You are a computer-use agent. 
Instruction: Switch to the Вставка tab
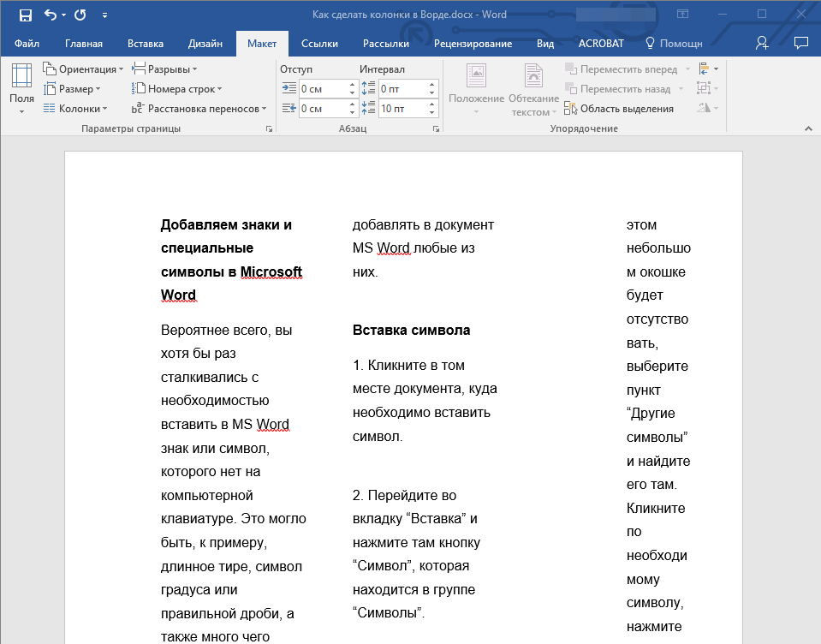[146, 44]
